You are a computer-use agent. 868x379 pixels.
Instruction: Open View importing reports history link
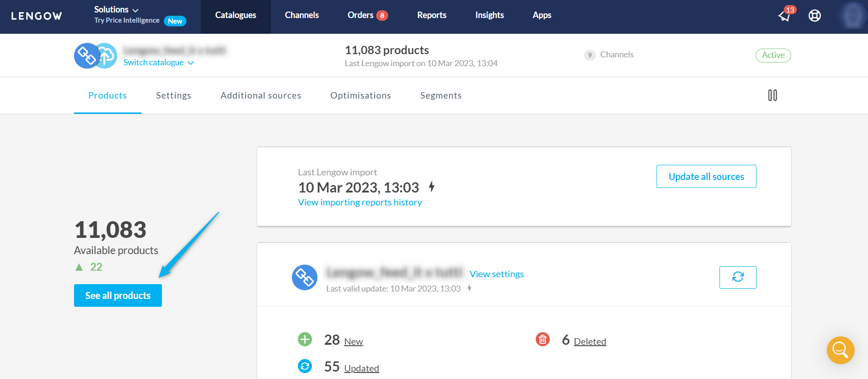tap(360, 202)
